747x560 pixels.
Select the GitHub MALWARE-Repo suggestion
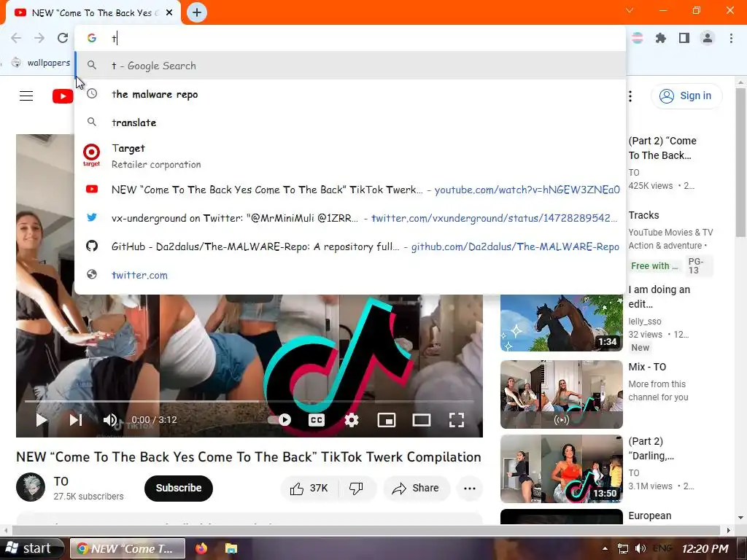point(350,246)
